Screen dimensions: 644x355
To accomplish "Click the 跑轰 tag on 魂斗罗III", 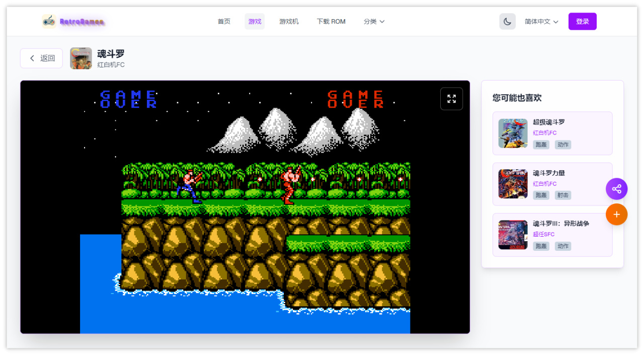I will click(x=541, y=246).
